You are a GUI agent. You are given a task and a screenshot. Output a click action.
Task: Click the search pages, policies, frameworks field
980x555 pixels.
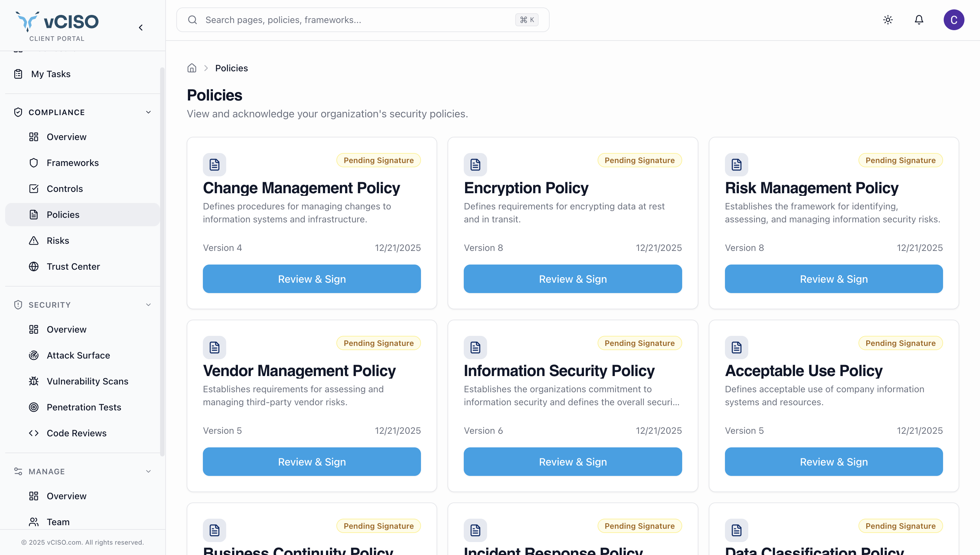point(363,20)
